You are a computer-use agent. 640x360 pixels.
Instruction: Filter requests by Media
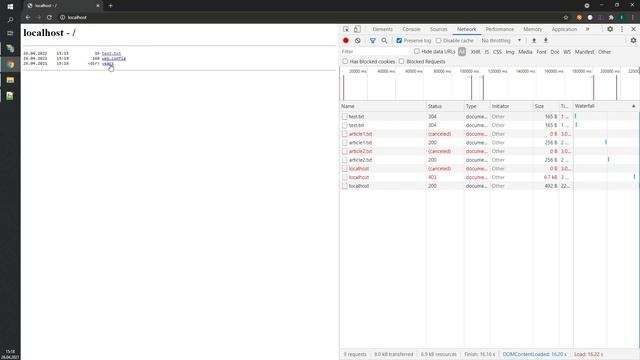(x=525, y=52)
